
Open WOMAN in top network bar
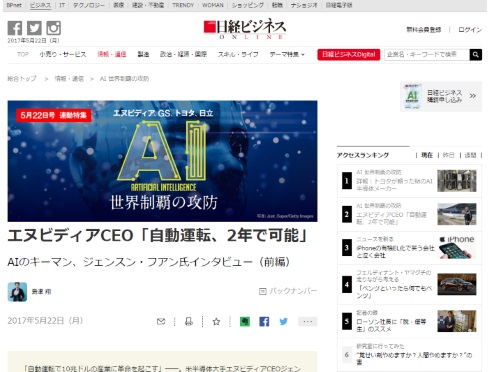tap(213, 5)
